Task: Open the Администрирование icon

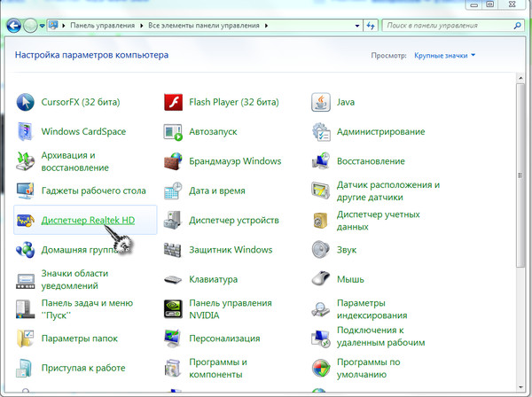Action: [x=321, y=131]
